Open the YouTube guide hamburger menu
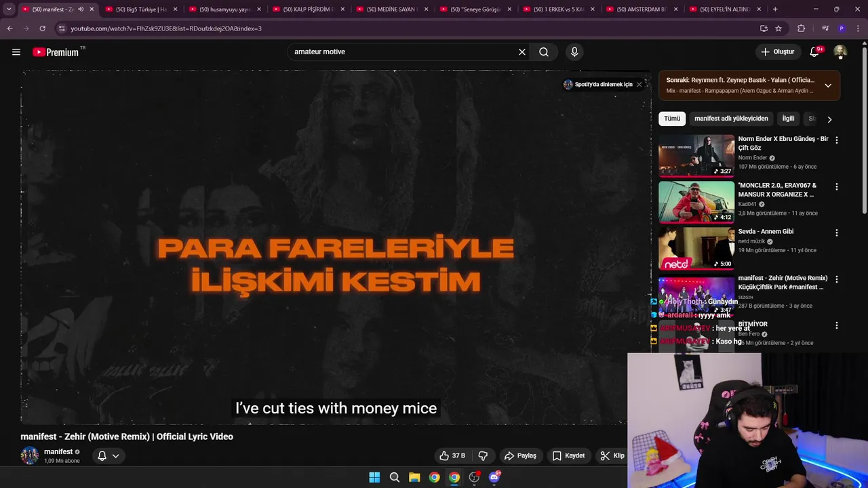Screen dimensions: 868x488 pos(16,52)
